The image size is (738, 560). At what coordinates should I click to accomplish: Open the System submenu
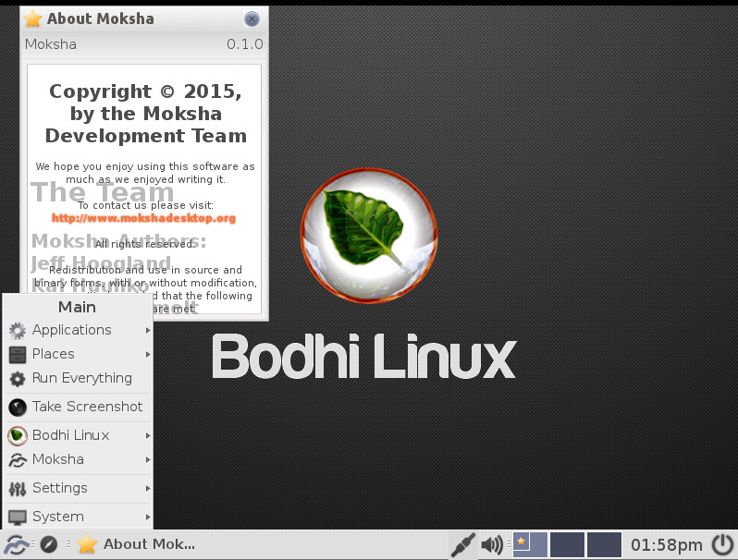(78, 517)
